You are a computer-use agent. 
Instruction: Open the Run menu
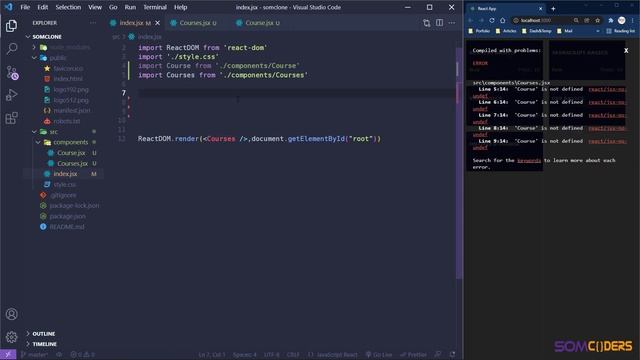point(130,7)
